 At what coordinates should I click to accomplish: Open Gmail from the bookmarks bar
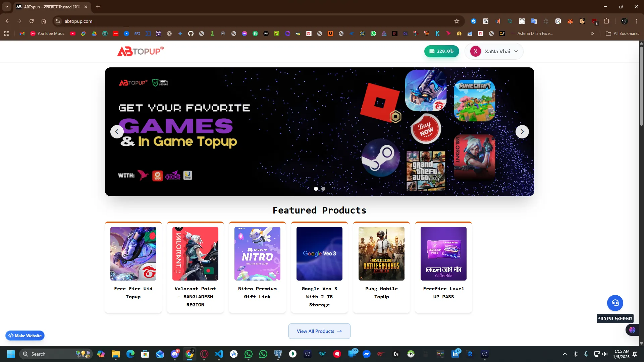(22, 33)
